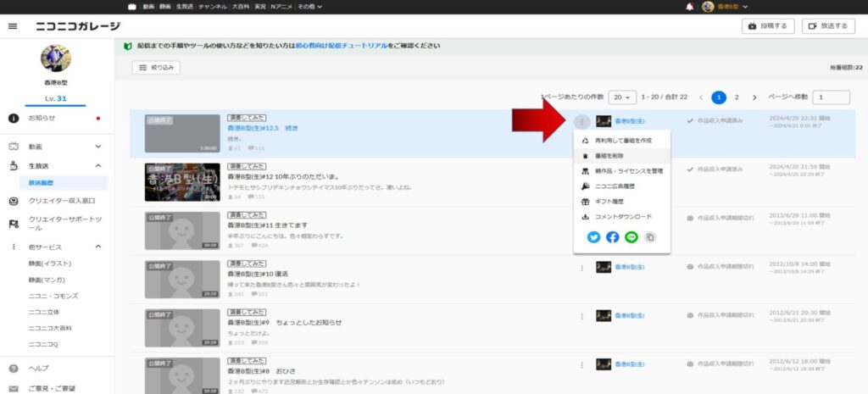Click チャンネル in the top navigation bar
This screenshot has height=394, width=868.
click(213, 7)
